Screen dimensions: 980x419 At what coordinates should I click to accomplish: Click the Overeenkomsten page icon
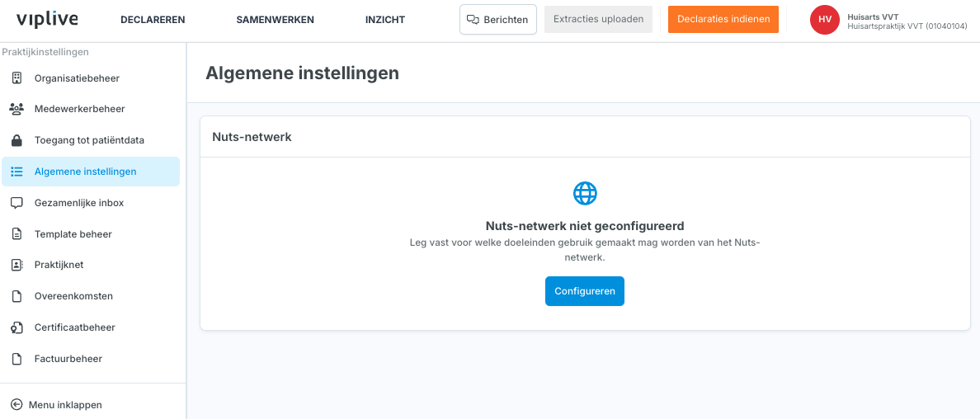16,296
